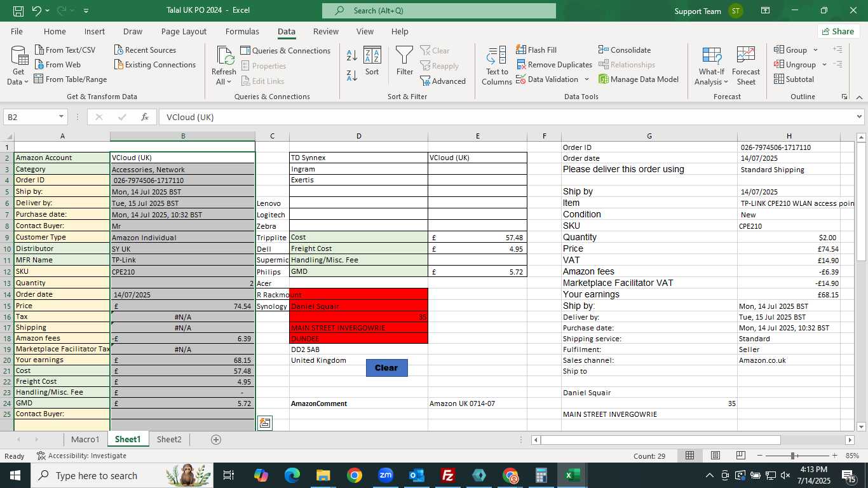This screenshot has height=488, width=868.
Task: Open the Page Layout tab
Action: 184,32
